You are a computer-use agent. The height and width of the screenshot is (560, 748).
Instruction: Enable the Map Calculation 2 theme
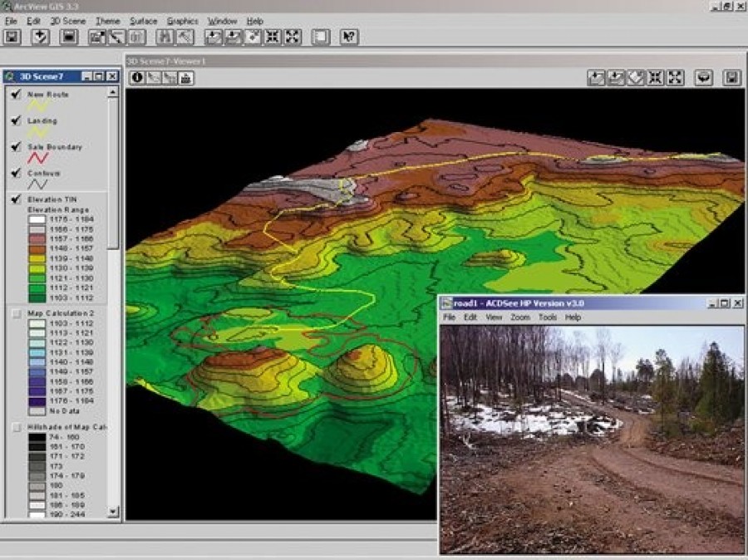tap(15, 313)
